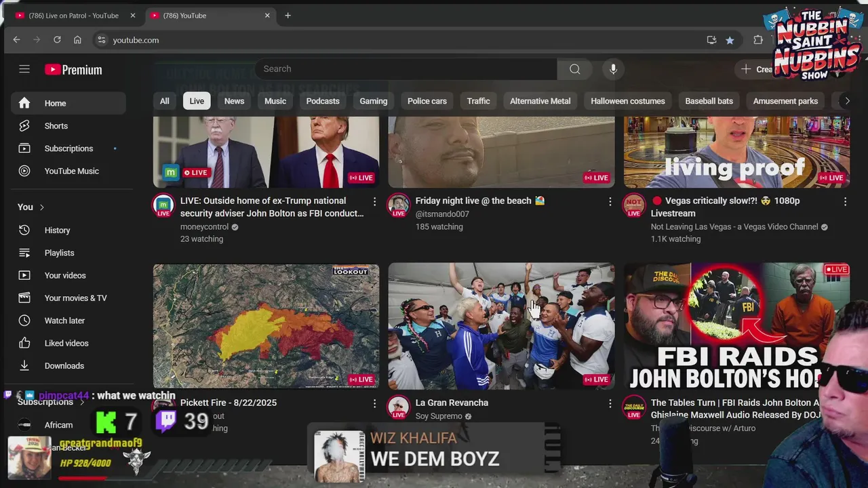Open Your videos

(68, 275)
